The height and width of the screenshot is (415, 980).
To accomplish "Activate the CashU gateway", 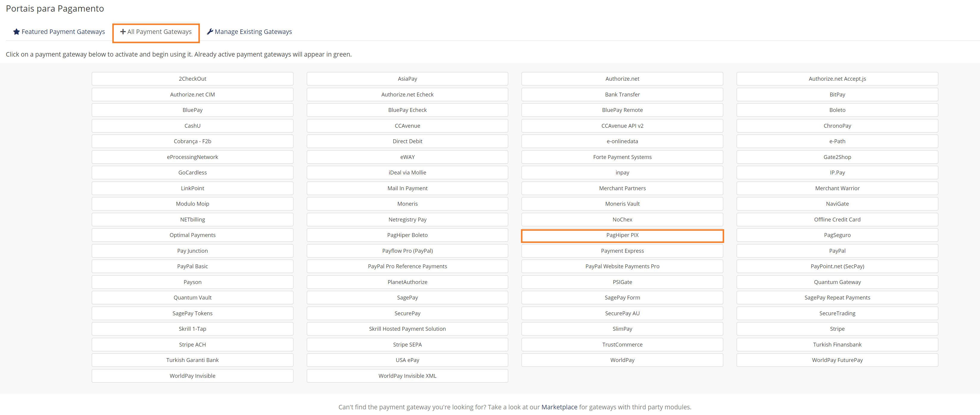I will pos(192,126).
